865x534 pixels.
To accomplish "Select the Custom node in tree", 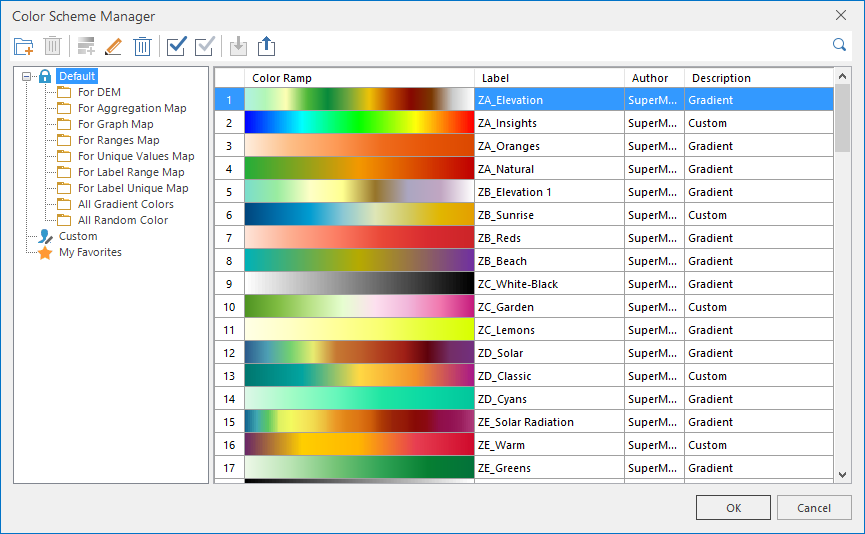I will click(78, 236).
